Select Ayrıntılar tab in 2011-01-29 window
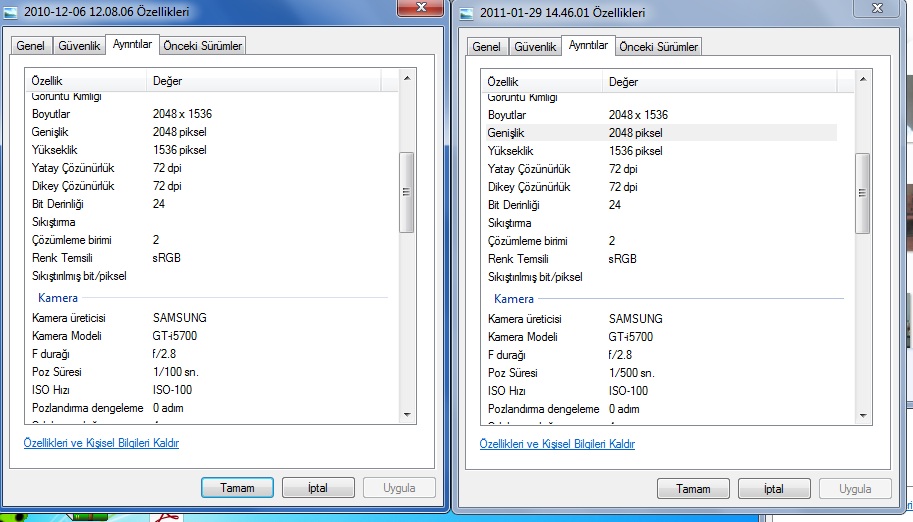Viewport: 913px width, 522px height. (x=588, y=46)
